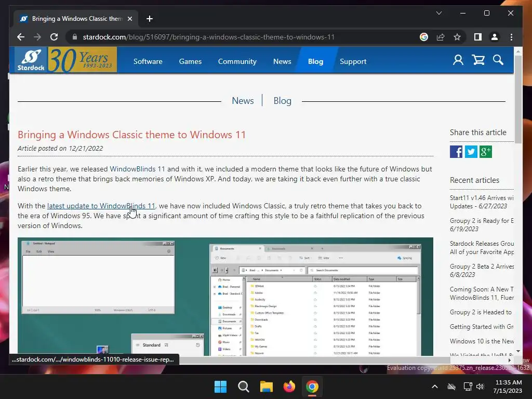The height and width of the screenshot is (399, 532).
Task: Open Stardock account icon
Action: [x=458, y=60]
